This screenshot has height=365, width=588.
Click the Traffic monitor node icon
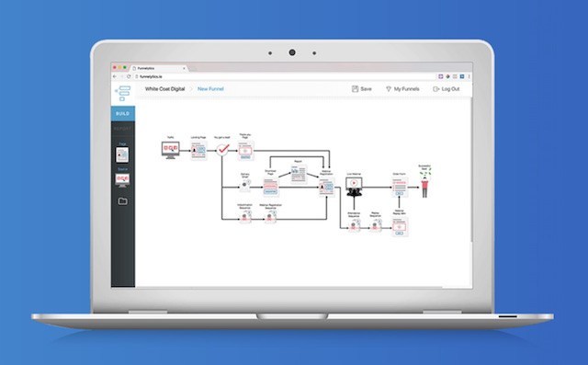click(171, 150)
